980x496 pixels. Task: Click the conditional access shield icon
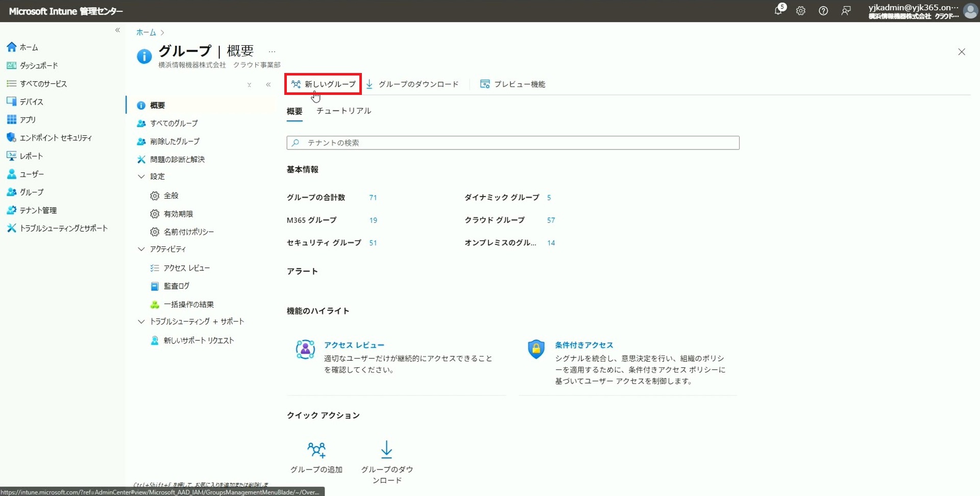(x=536, y=349)
